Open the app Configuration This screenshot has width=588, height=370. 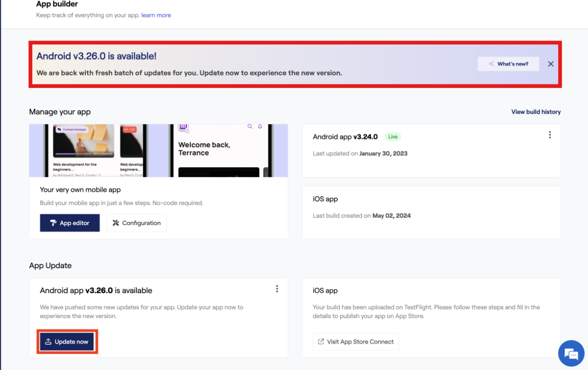[x=137, y=223]
